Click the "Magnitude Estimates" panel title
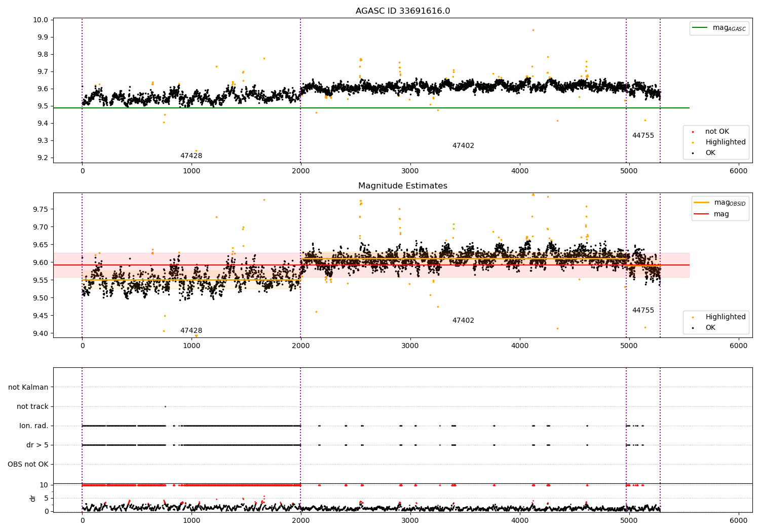 [403, 186]
